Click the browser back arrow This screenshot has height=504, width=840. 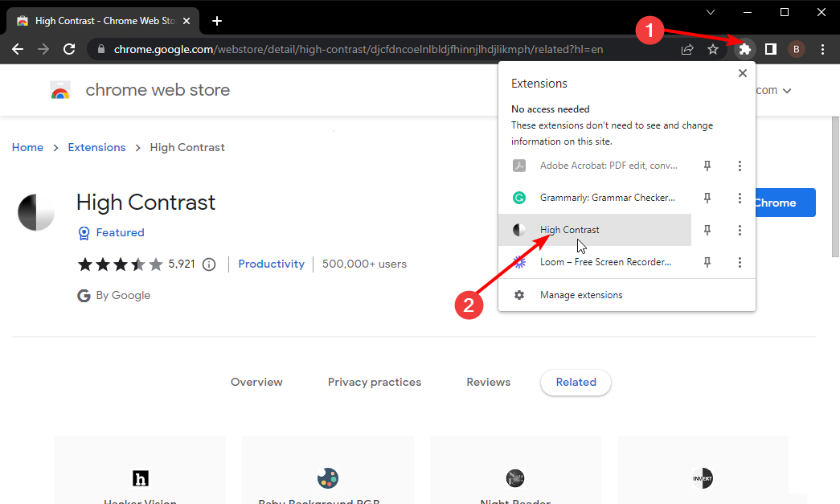(18, 49)
